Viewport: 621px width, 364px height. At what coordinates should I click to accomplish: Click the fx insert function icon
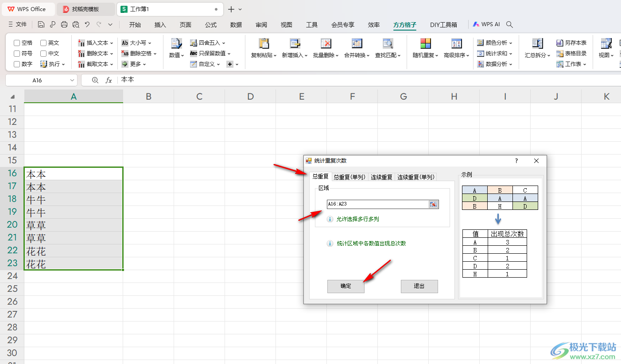(x=109, y=80)
